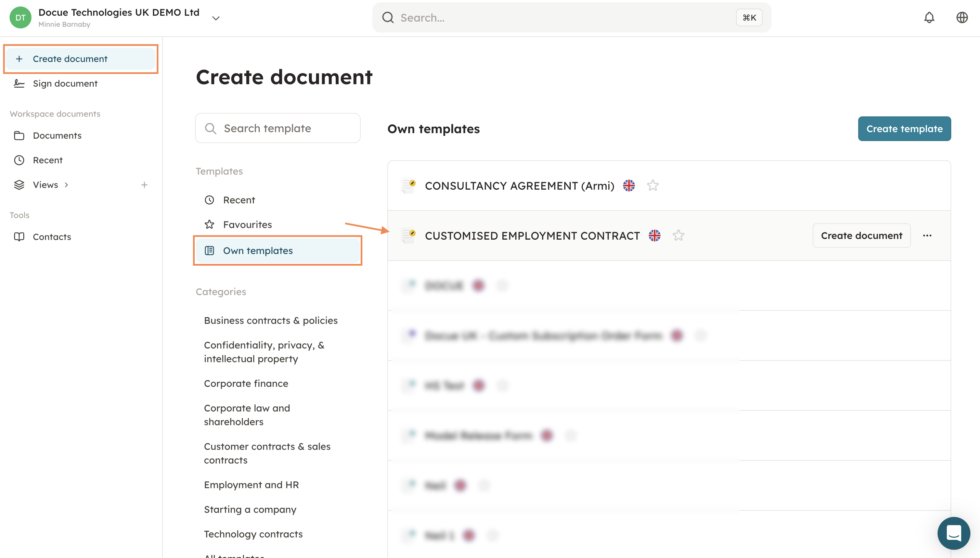Screen dimensions: 980x558
Task: Open the DT workspace avatar
Action: [x=20, y=17]
